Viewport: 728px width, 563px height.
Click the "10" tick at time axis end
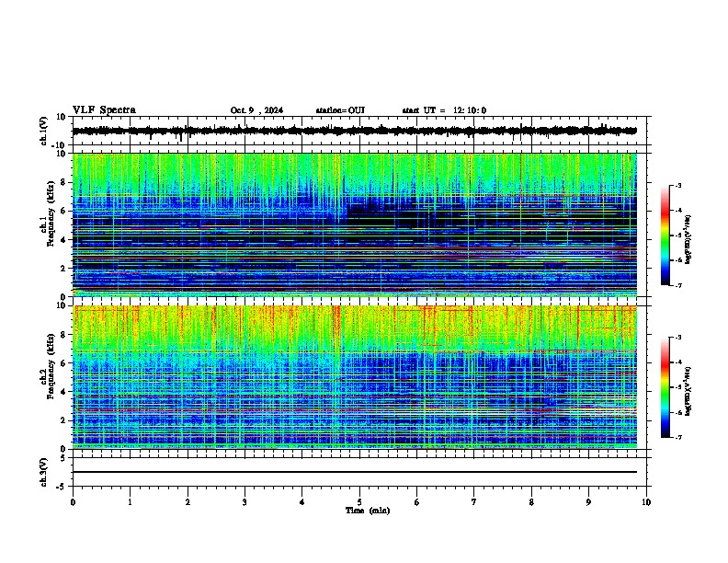click(x=646, y=502)
